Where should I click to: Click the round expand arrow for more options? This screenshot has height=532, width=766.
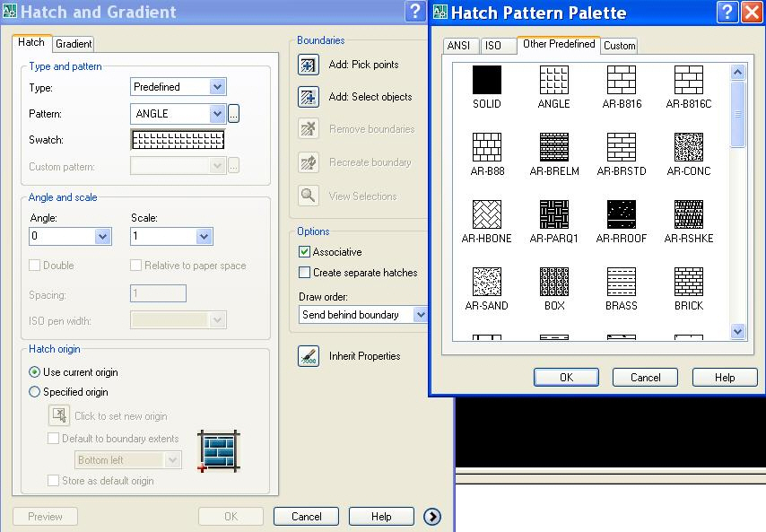432,517
